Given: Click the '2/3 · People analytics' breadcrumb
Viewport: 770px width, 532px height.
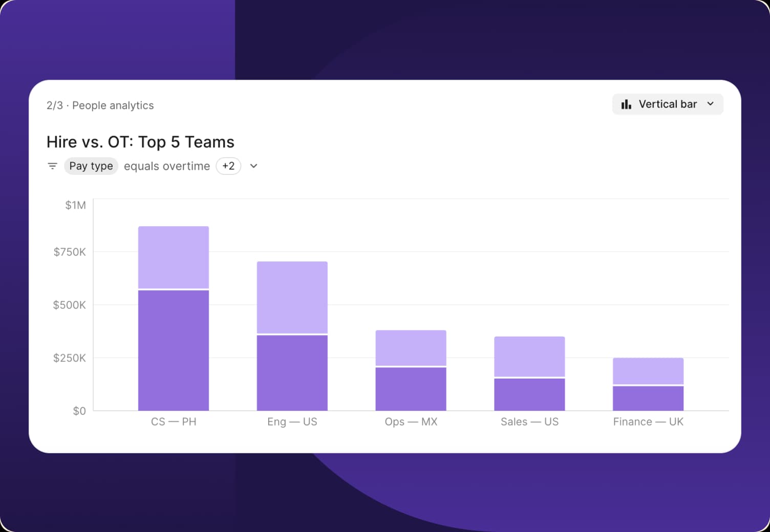Looking at the screenshot, I should pos(100,105).
